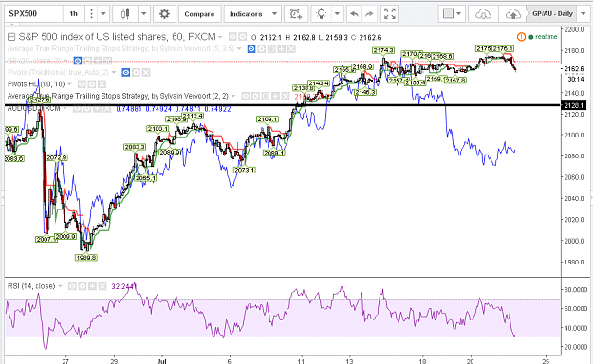Expand the dropdown next to lightbulb

337,14
